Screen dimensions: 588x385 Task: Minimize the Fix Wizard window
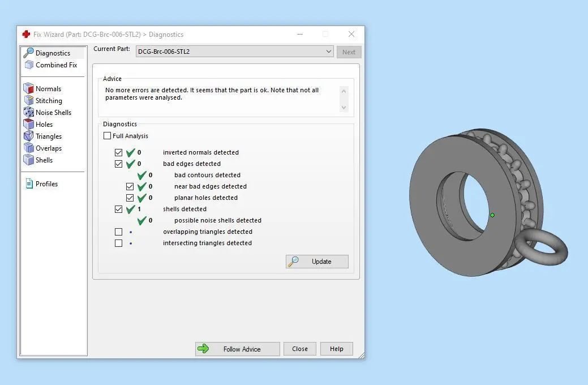pos(299,34)
